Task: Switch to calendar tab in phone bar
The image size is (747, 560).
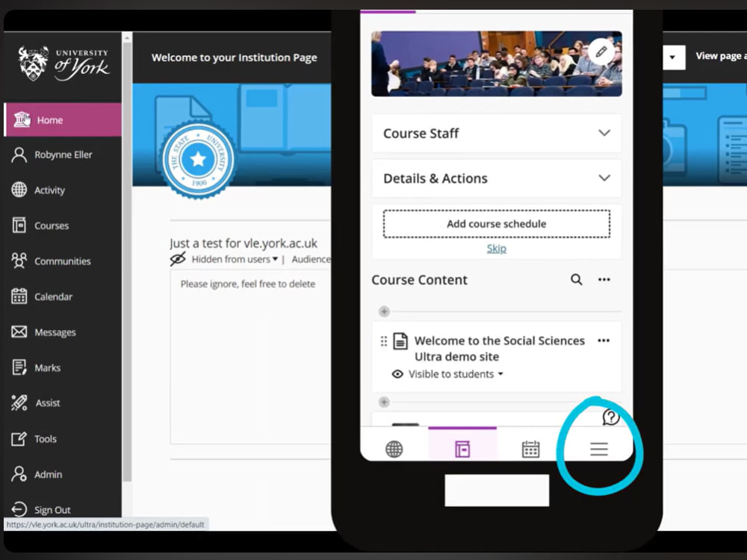Action: coord(530,449)
